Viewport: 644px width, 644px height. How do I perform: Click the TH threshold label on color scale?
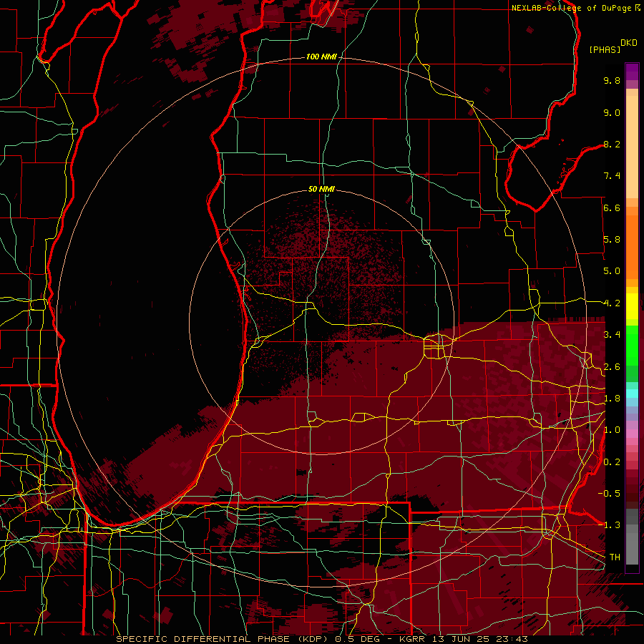click(x=615, y=557)
